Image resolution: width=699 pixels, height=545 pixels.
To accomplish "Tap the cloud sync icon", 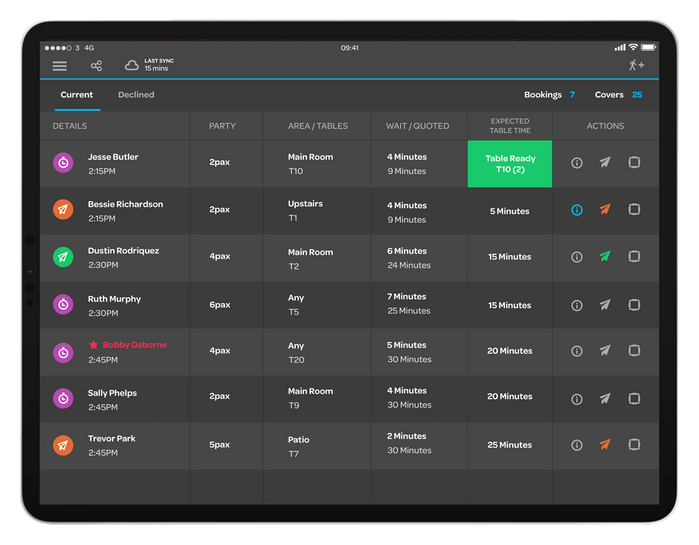I will pyautogui.click(x=132, y=66).
